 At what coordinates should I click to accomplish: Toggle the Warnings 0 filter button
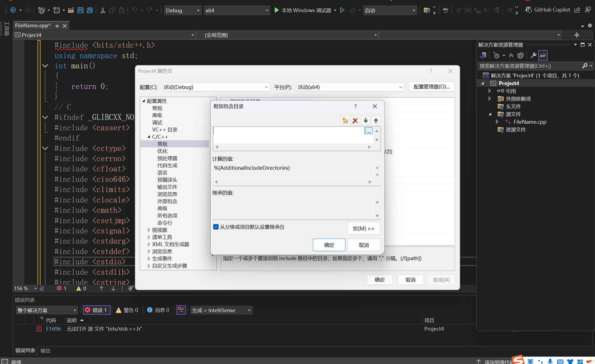click(x=127, y=310)
